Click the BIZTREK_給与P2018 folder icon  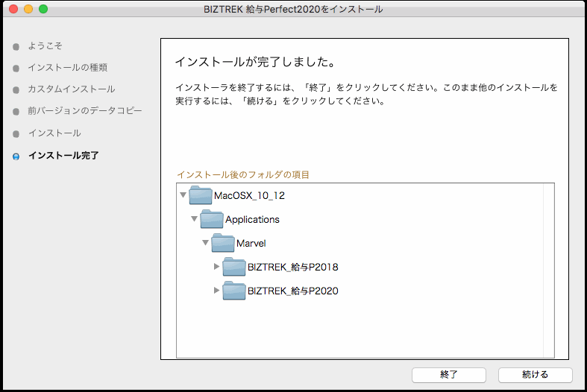[234, 267]
